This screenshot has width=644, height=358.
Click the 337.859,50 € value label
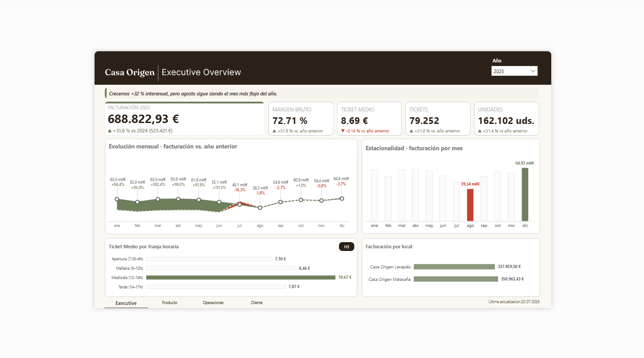coord(509,267)
